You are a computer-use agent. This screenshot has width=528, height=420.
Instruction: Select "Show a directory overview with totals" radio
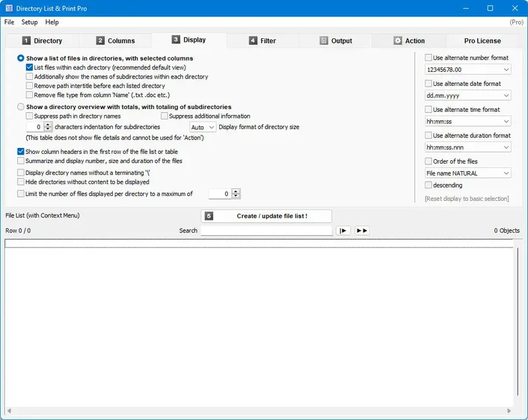pyautogui.click(x=20, y=106)
